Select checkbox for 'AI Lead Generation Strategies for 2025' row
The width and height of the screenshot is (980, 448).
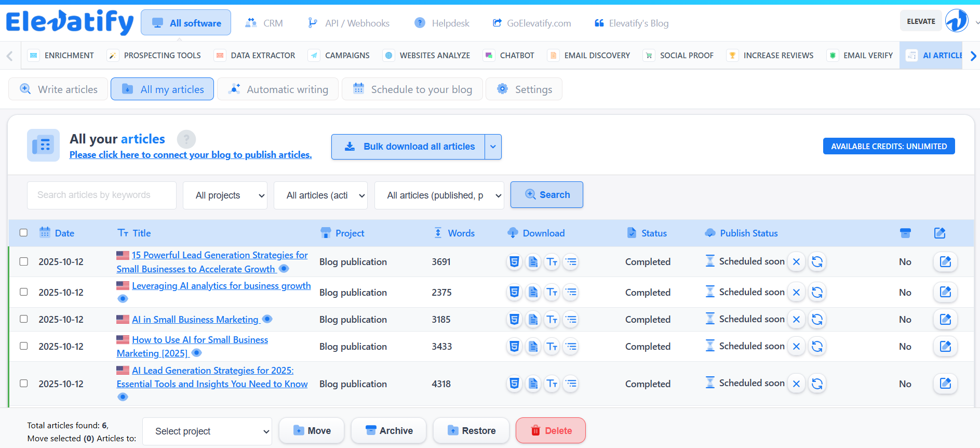point(23,383)
